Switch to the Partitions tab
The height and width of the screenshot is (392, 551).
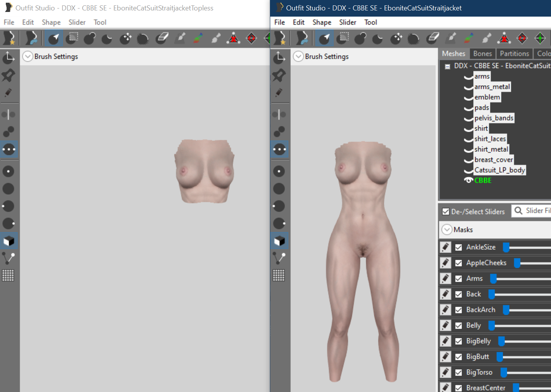(x=514, y=54)
